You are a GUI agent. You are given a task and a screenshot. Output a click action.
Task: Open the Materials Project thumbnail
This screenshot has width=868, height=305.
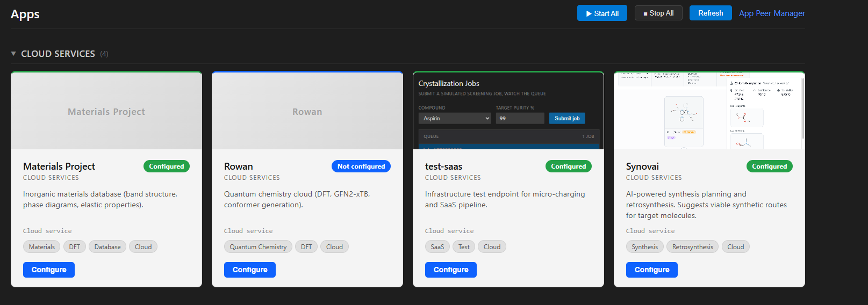(x=106, y=111)
